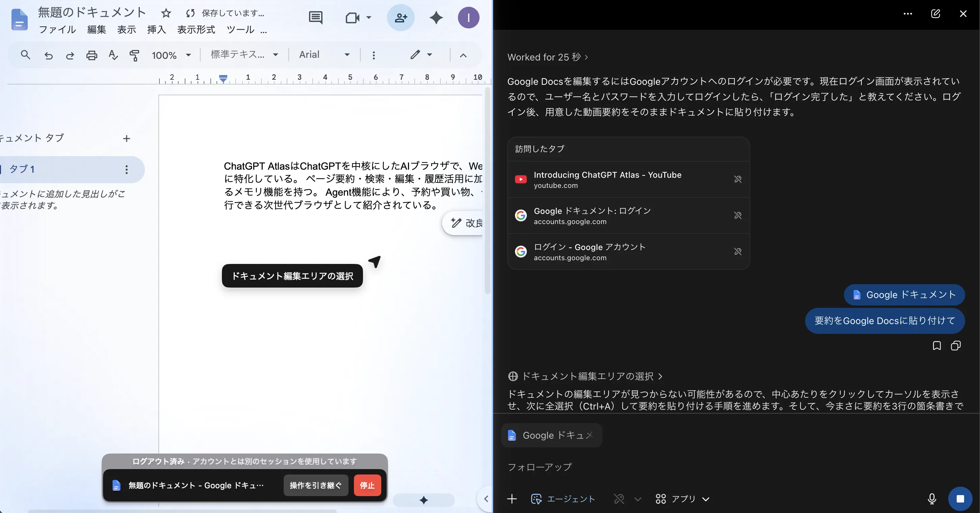Click the red 停止 button

click(367, 485)
